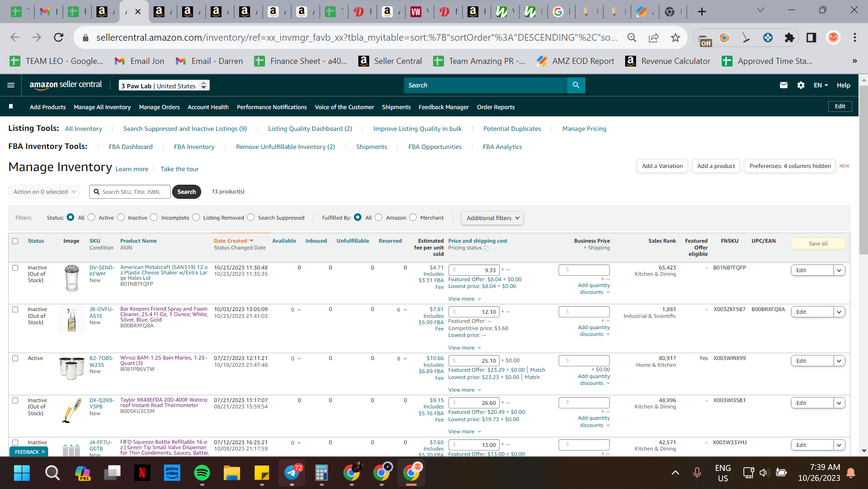The width and height of the screenshot is (868, 489).
Task: Open the 3 Paw Lab marketplace selector
Action: pyautogui.click(x=164, y=86)
